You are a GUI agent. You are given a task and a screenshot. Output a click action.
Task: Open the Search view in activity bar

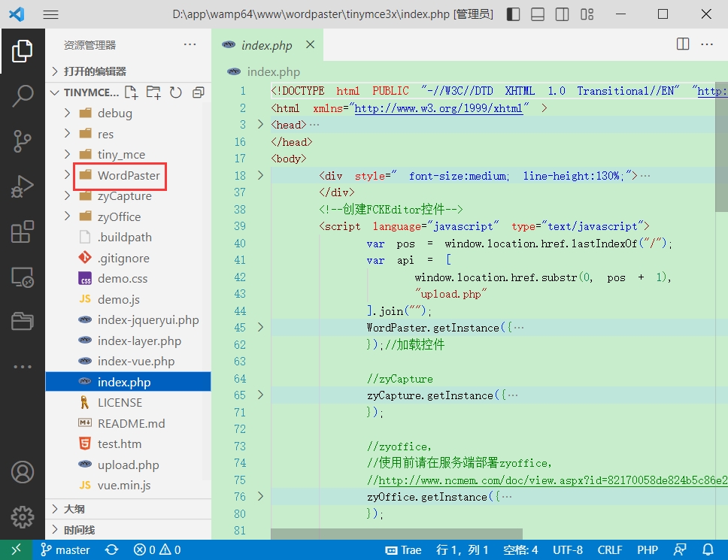pos(23,96)
